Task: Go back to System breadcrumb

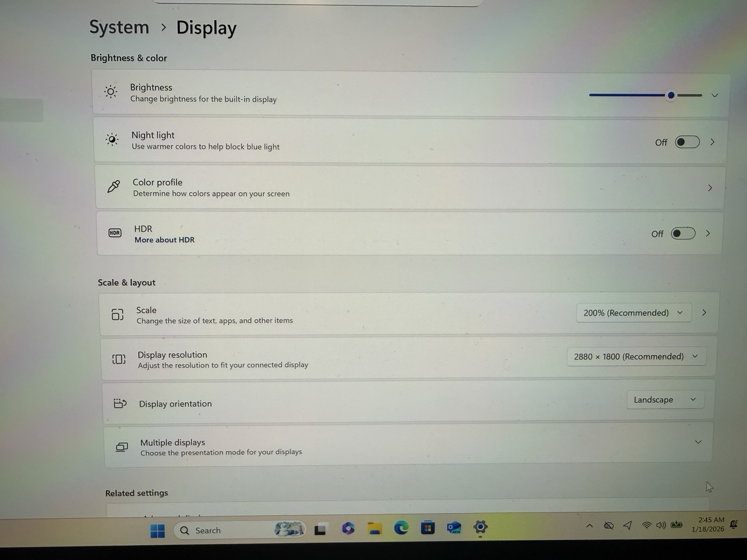Action: 119,27
